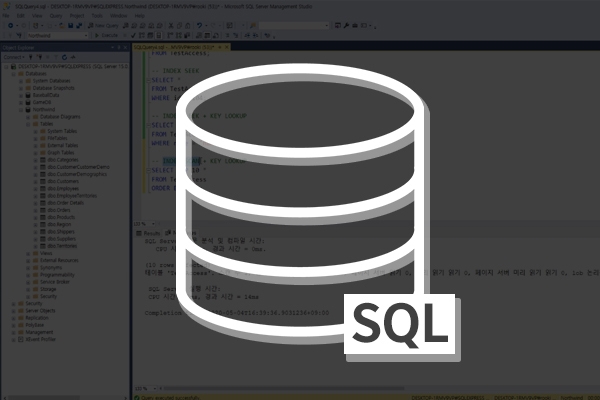Click the wrench Properties icon in the top toolbar
The image size is (600, 400).
[346, 26]
